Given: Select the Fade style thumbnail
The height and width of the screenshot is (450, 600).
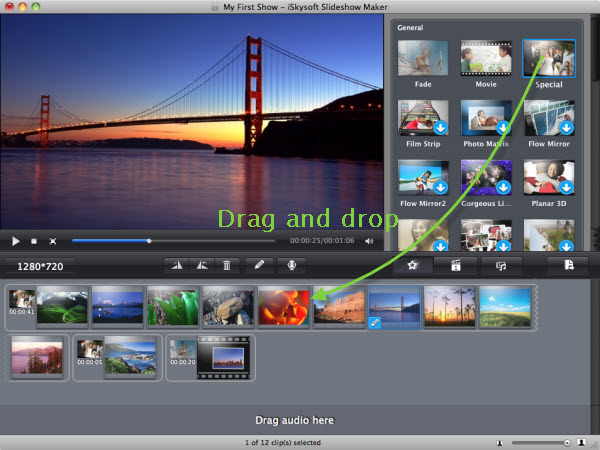Looking at the screenshot, I should tap(422, 59).
